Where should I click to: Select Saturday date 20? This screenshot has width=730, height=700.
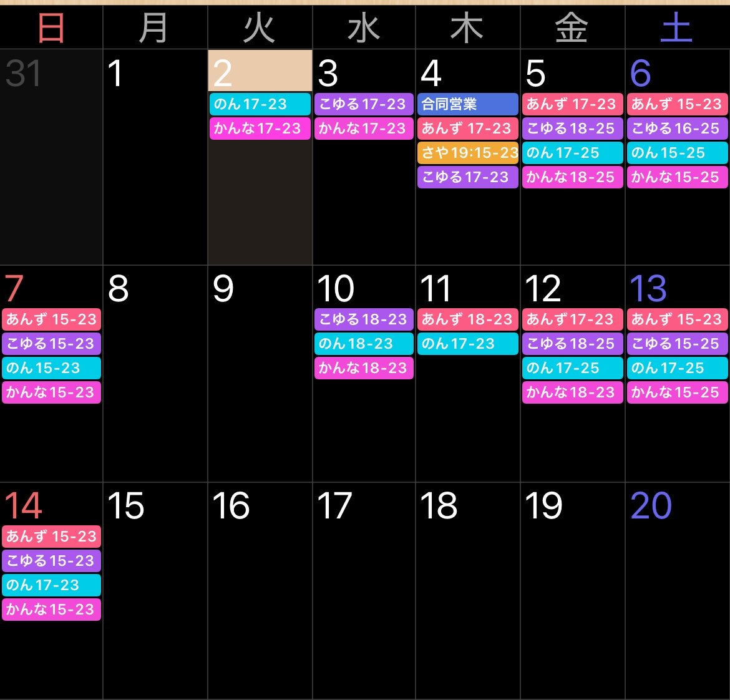651,505
